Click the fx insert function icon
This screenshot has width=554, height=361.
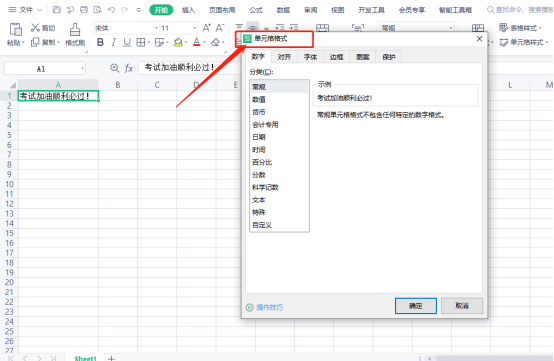point(129,68)
